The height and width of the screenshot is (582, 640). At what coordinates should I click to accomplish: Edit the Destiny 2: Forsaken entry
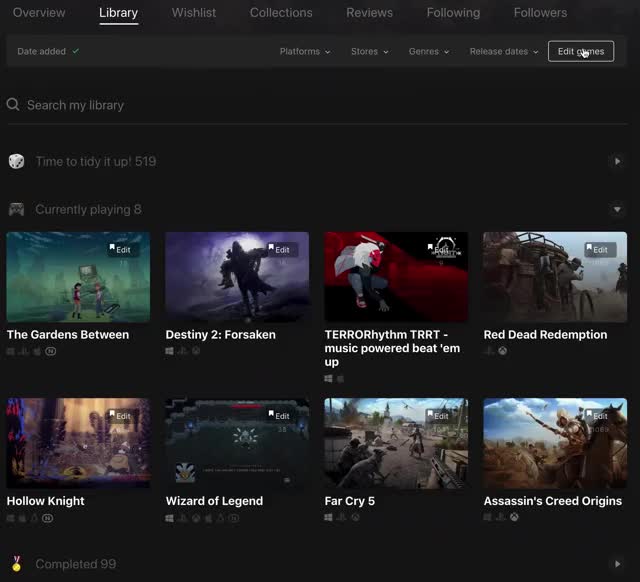point(282,249)
